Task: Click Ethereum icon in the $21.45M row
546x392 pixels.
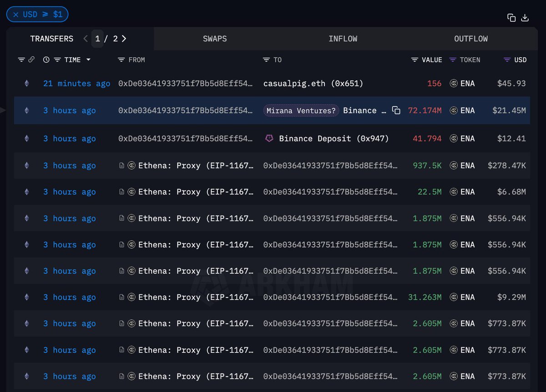Action: [26, 111]
